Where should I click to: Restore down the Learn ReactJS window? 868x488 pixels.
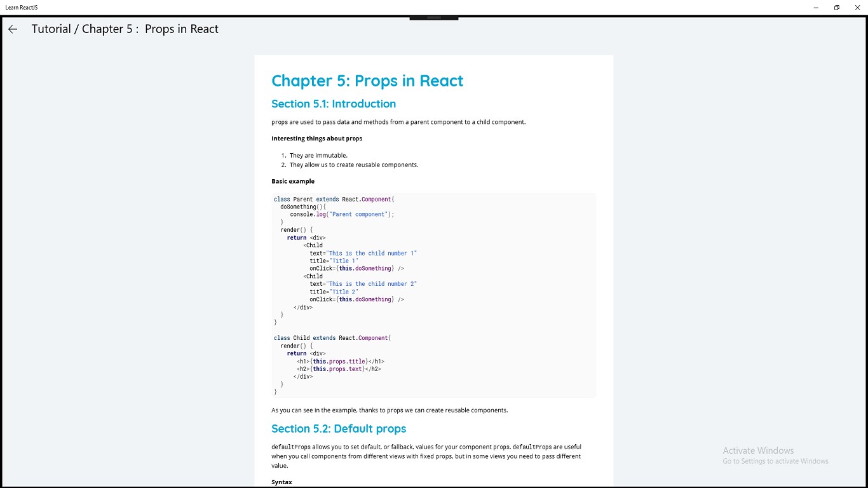837,7
